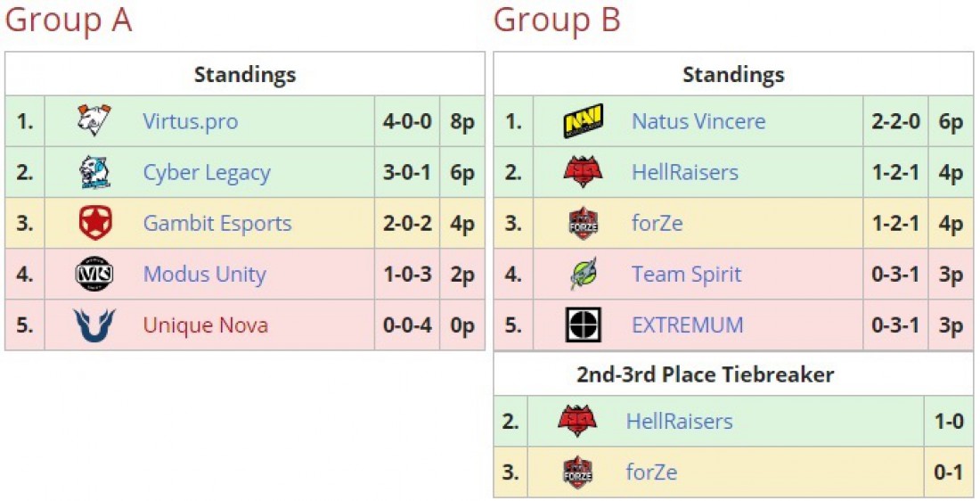The height and width of the screenshot is (501, 980).
Task: Follow the Gambit Esports link
Action: pos(217,223)
